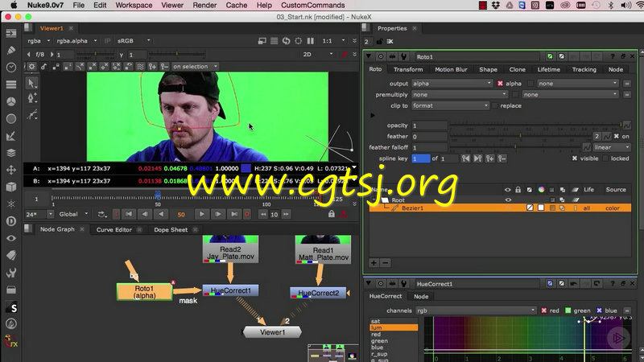This screenshot has height=362, width=644.
Task: Select the Bezier1 shape row
Action: (x=500, y=208)
